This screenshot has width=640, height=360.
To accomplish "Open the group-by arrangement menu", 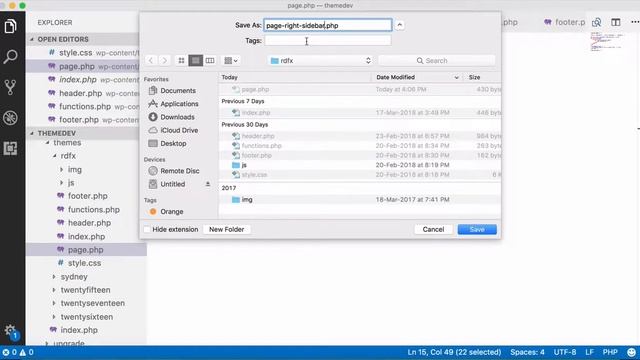I will pos(231,60).
